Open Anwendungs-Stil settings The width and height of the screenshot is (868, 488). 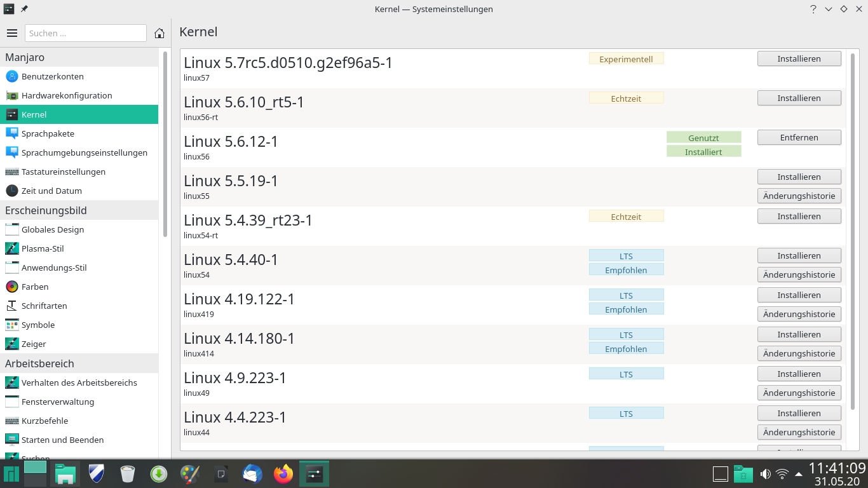pos(79,268)
